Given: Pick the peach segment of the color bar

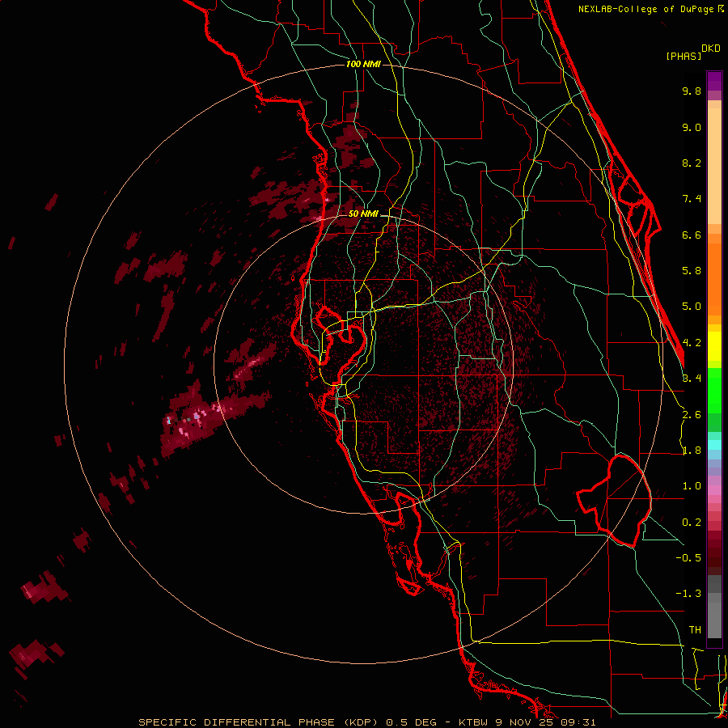Looking at the screenshot, I should (x=714, y=163).
